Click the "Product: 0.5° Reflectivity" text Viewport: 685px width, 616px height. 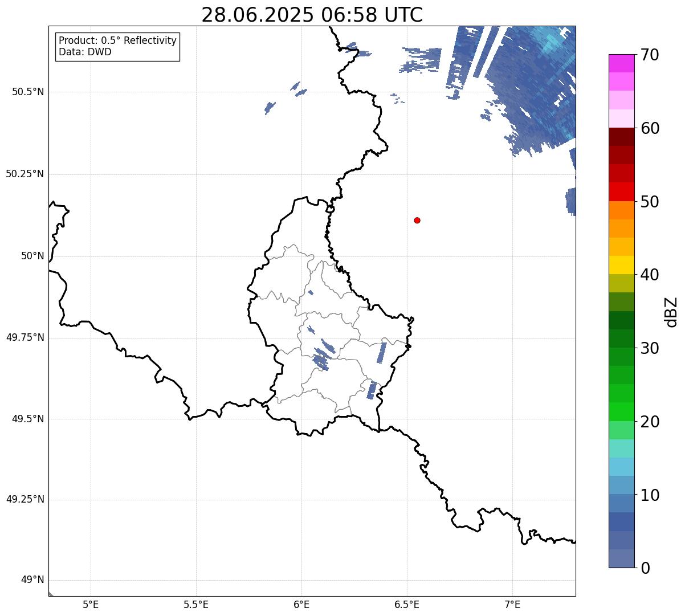pyautogui.click(x=117, y=41)
